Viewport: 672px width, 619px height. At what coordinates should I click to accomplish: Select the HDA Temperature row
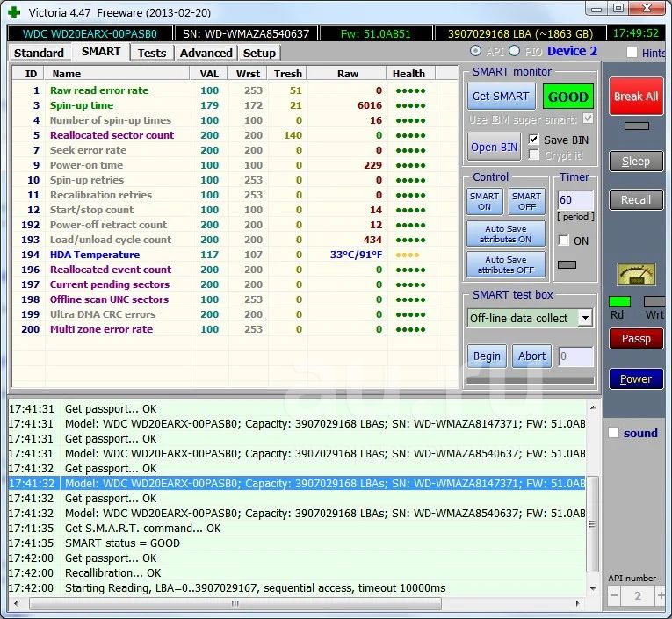click(x=235, y=255)
